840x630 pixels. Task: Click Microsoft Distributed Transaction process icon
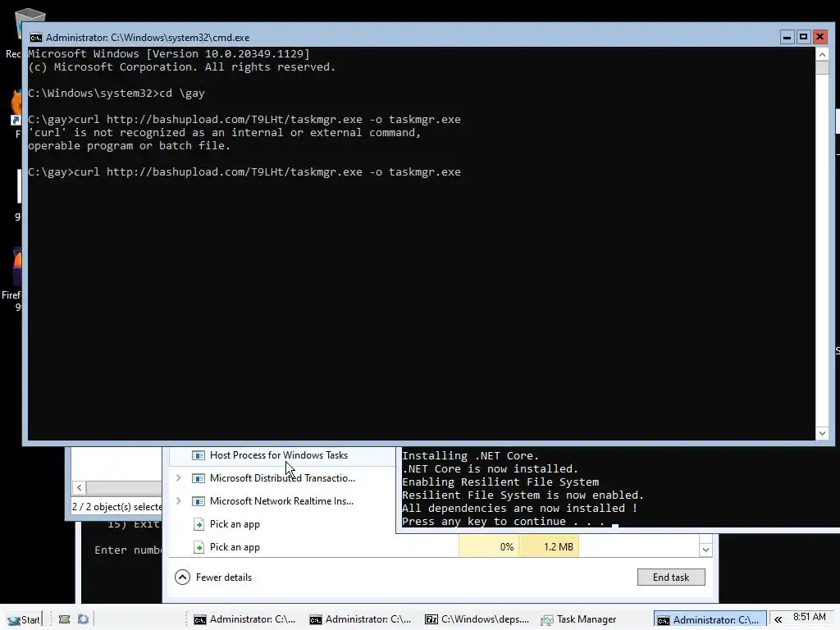[x=199, y=478]
